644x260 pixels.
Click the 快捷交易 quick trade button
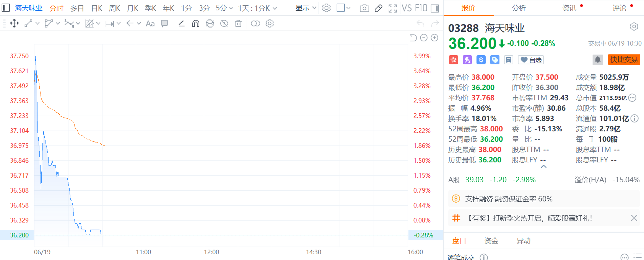tap(624, 60)
